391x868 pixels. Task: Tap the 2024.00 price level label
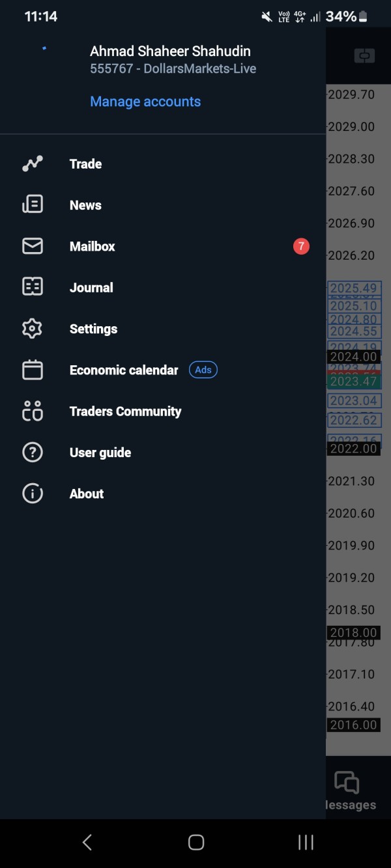point(353,357)
